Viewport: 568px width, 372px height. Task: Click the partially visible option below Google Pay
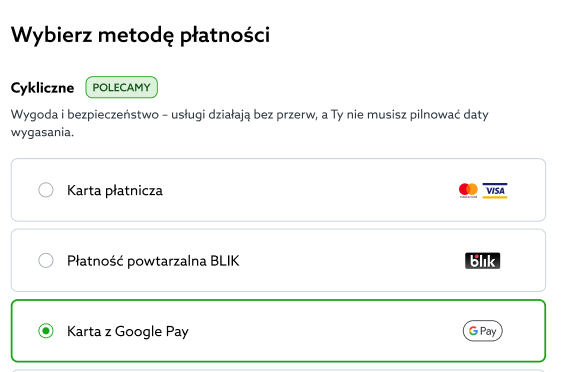point(278,371)
